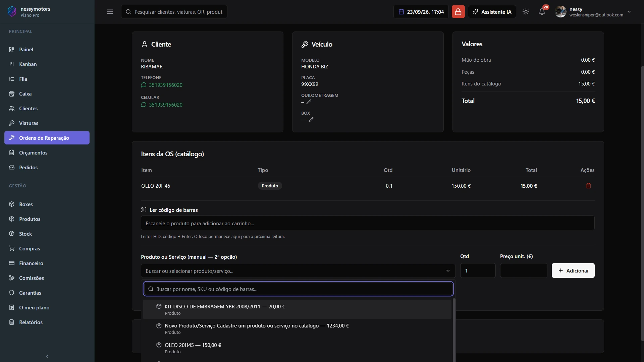Open WhatsApp chat from telefone number
The image size is (644, 362).
pos(162,85)
